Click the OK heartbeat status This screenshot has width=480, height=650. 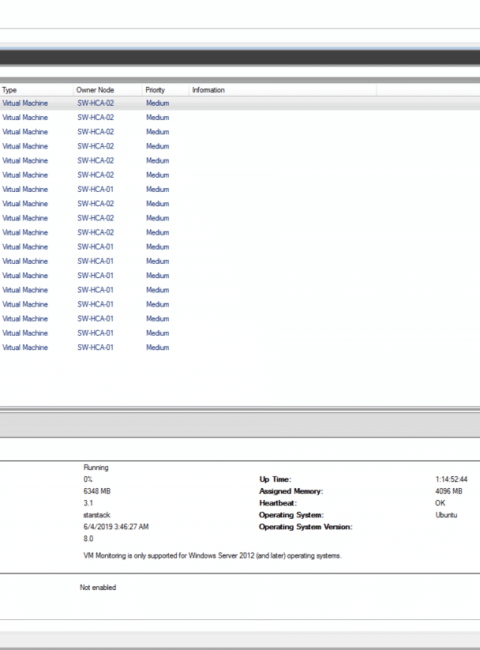pos(440,503)
